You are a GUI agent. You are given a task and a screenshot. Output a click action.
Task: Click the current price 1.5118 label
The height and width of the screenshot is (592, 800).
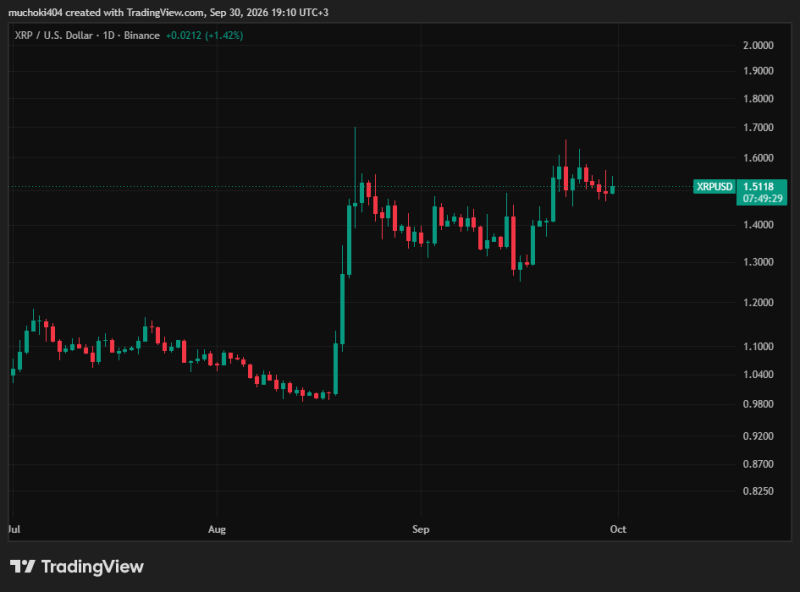point(759,187)
